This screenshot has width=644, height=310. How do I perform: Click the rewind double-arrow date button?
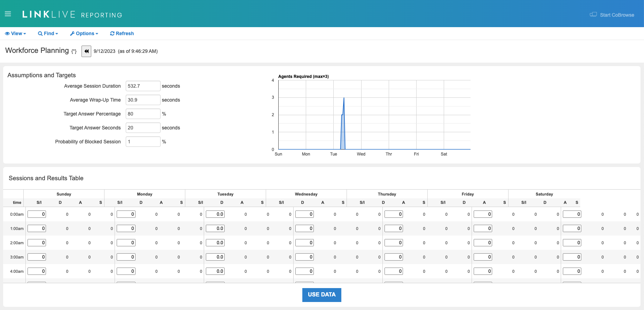(86, 51)
